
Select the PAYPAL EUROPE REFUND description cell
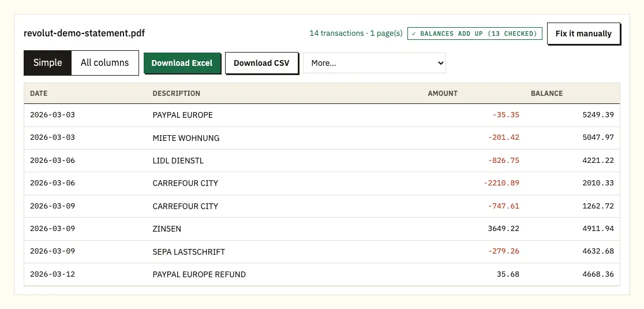[199, 274]
